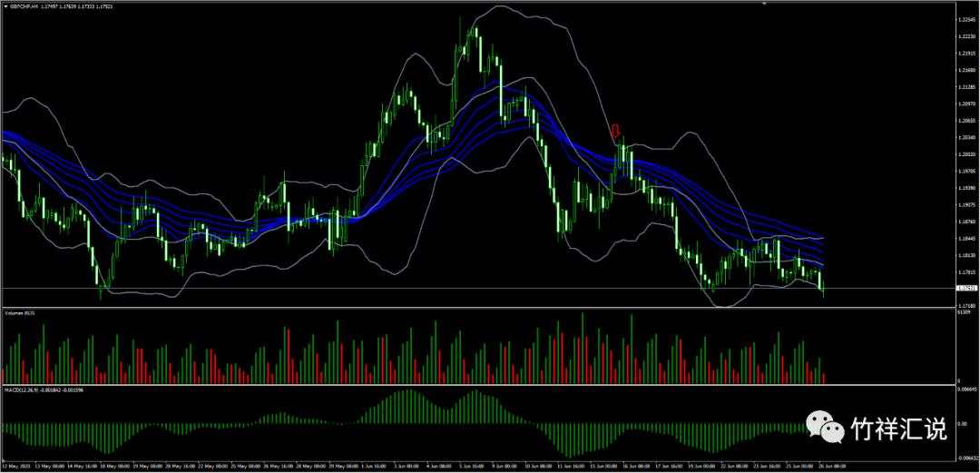Click the highlighted current price label 1.17521

pos(967,288)
